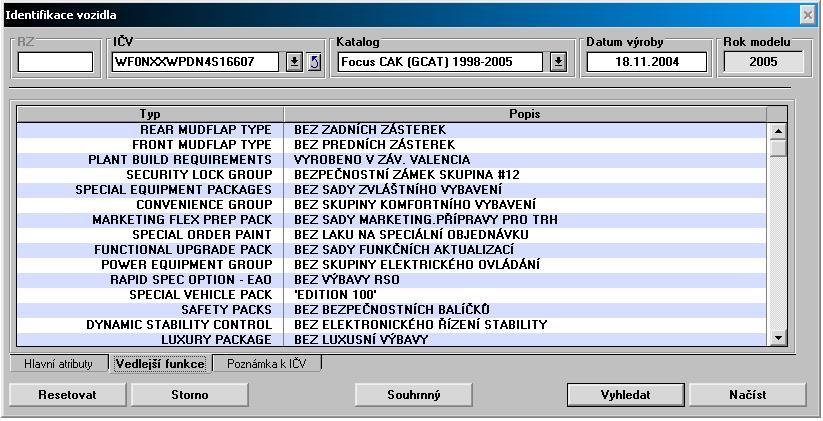Select the SPECIAL VEHICLE PACK row
The image size is (823, 421).
[x=400, y=294]
